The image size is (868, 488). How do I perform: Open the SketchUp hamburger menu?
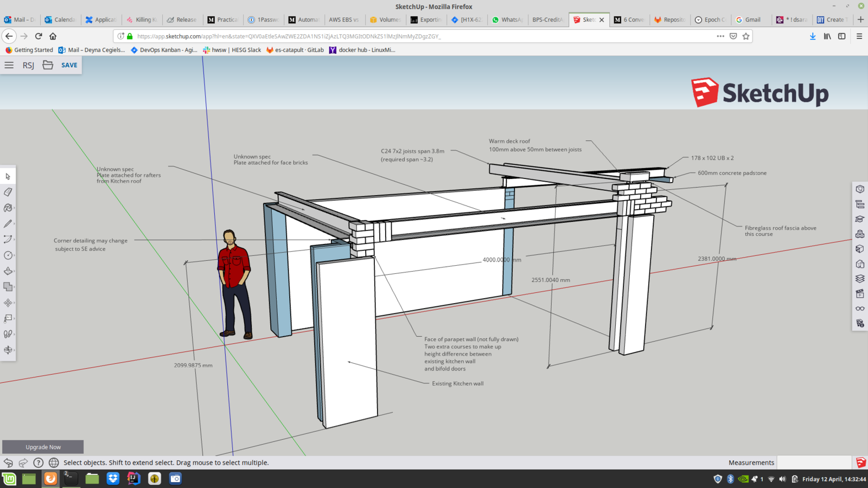click(9, 65)
